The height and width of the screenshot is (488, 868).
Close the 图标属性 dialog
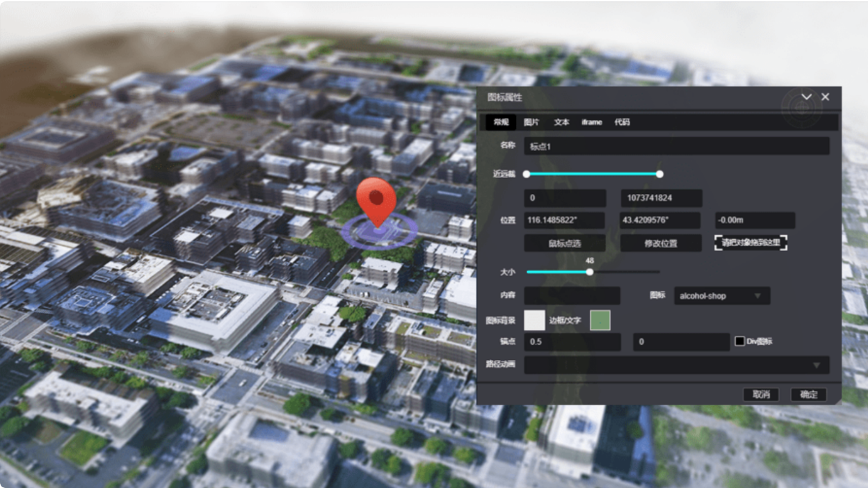[x=825, y=97]
